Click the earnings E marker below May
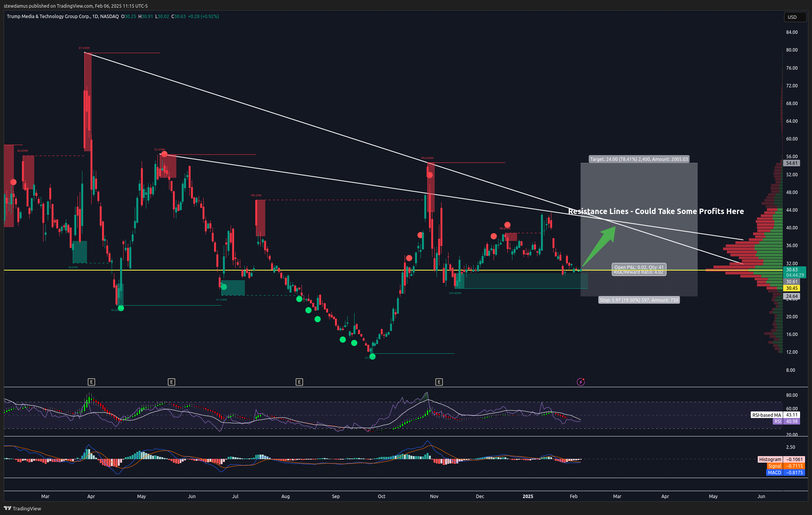This screenshot has height=515, width=812. [171, 382]
